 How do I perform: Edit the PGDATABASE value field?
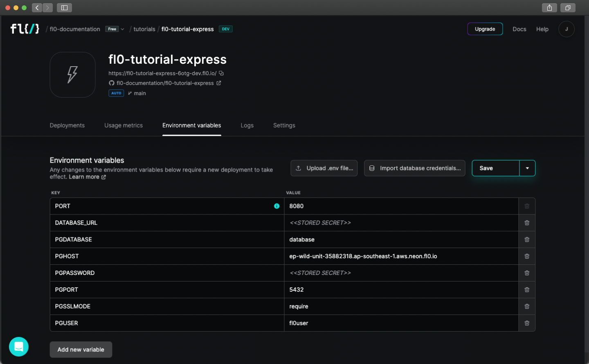pyautogui.click(x=401, y=239)
